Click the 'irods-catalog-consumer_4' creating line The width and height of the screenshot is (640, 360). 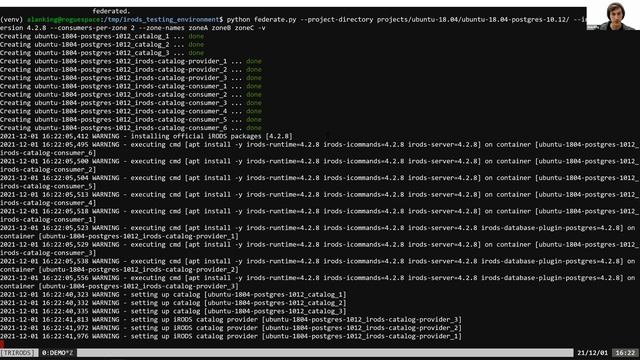[x=131, y=111]
